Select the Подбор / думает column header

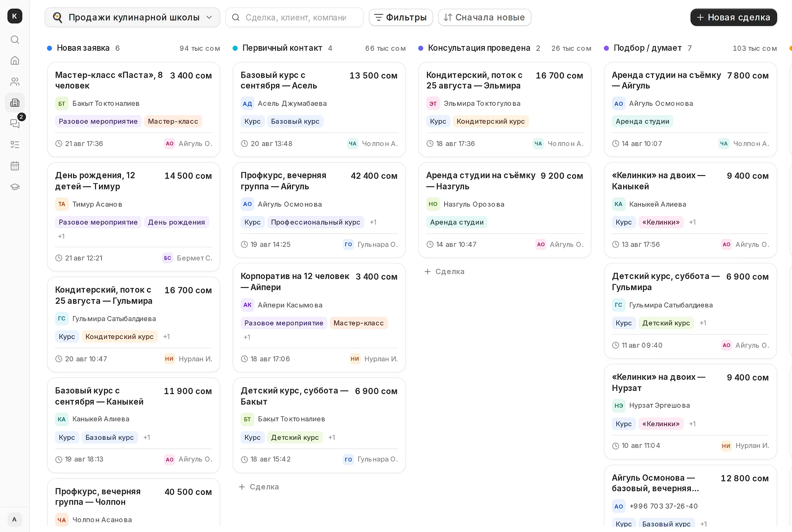click(690, 48)
